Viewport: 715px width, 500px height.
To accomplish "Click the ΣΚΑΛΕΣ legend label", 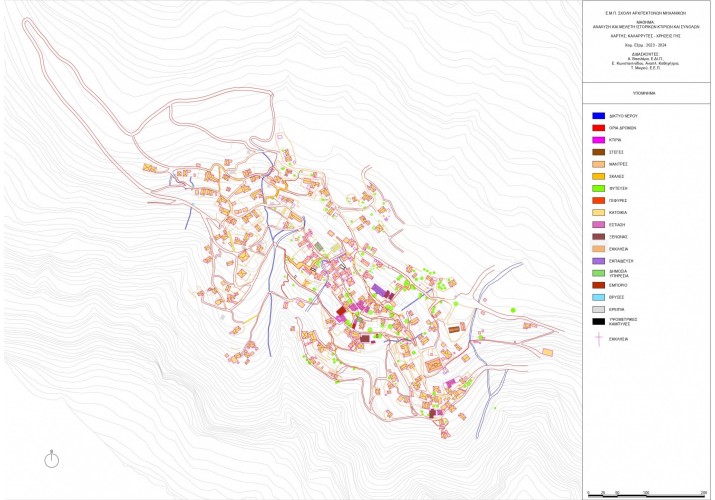I will 617,176.
